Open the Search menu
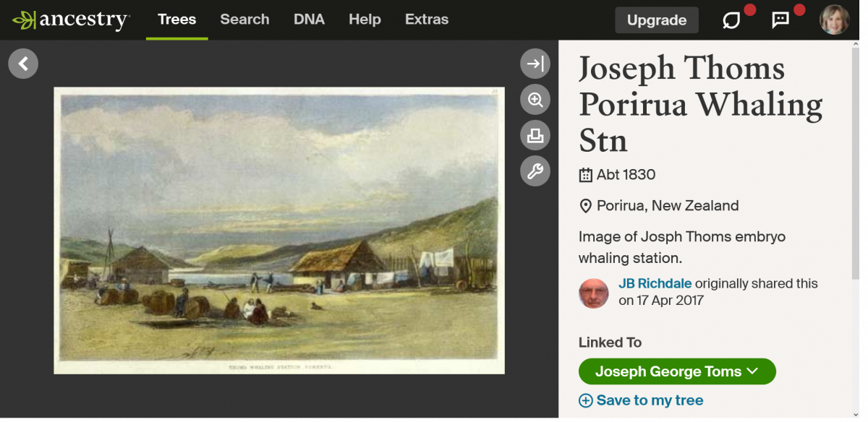The width and height of the screenshot is (868, 422). pyautogui.click(x=244, y=20)
